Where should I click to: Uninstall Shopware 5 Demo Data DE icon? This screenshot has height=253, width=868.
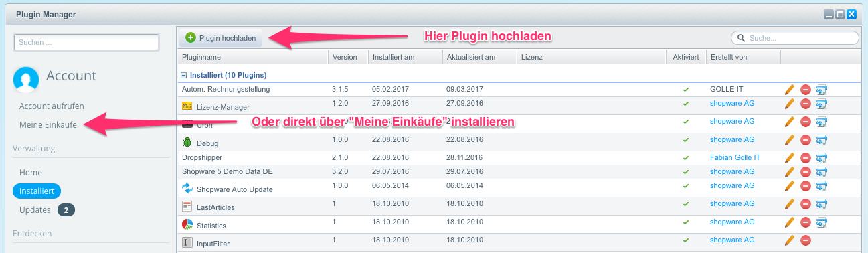click(x=806, y=172)
